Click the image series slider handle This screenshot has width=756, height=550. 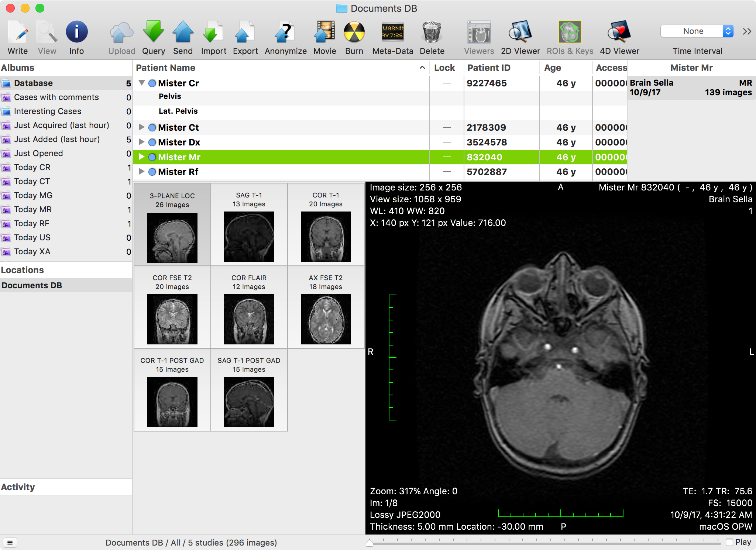point(370,543)
